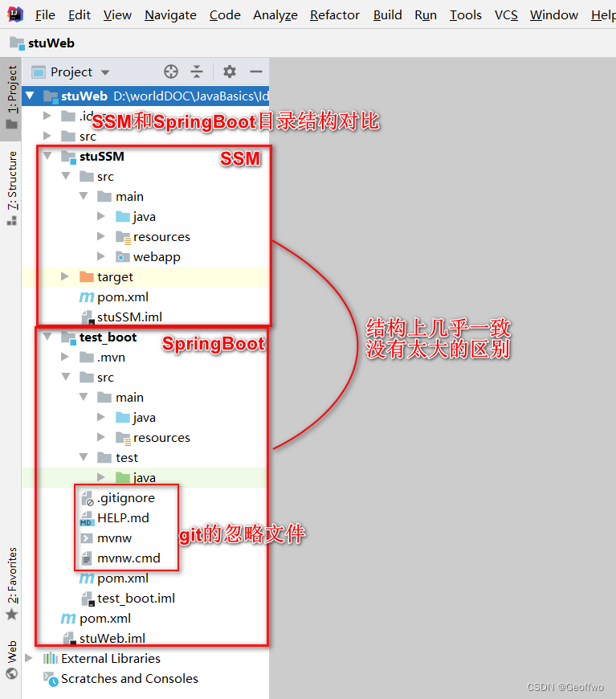Click the test_boot.iml file icon
The width and height of the screenshot is (616, 699).
coord(88,599)
